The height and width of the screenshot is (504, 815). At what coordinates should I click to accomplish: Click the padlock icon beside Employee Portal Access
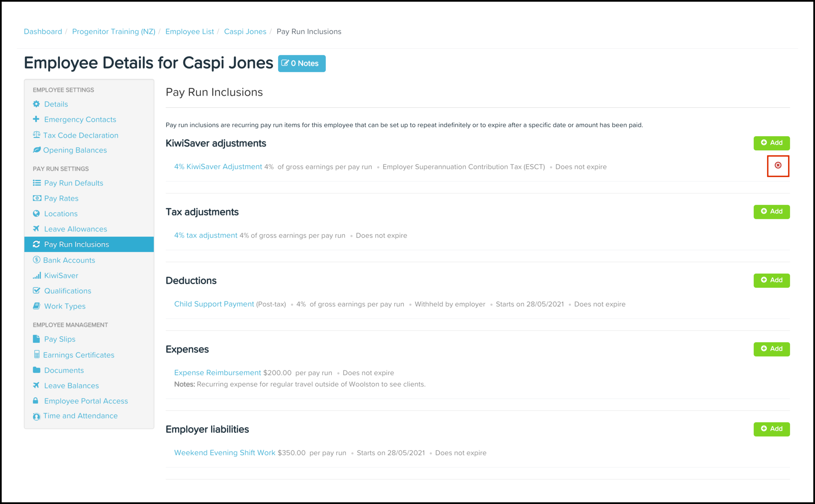36,401
